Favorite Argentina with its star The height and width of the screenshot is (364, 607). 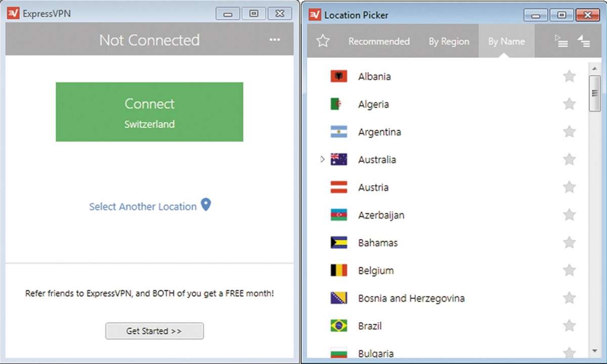pos(570,132)
